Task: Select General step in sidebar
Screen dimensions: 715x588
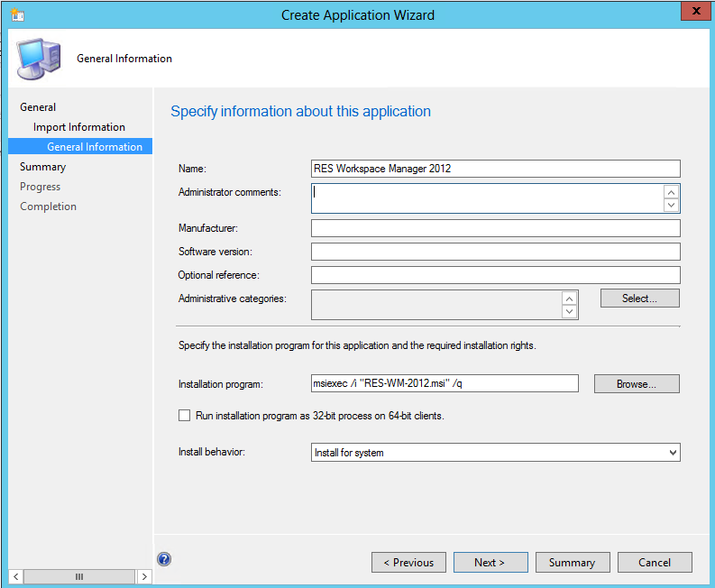Action: (x=38, y=107)
